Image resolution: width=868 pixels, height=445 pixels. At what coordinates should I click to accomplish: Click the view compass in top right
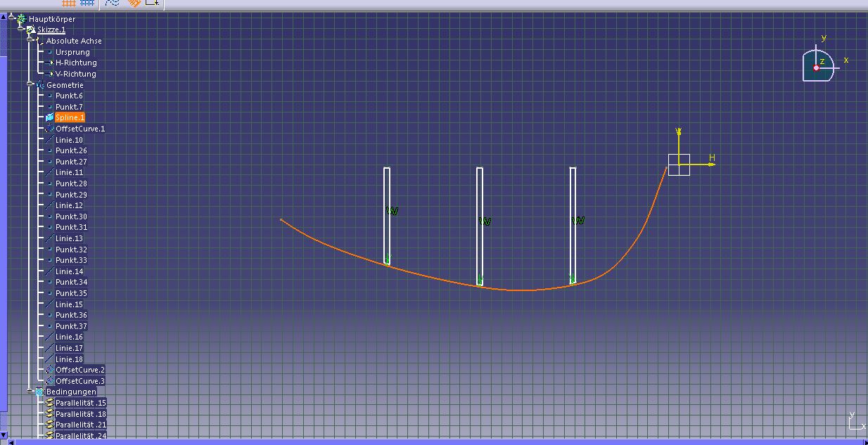819,66
